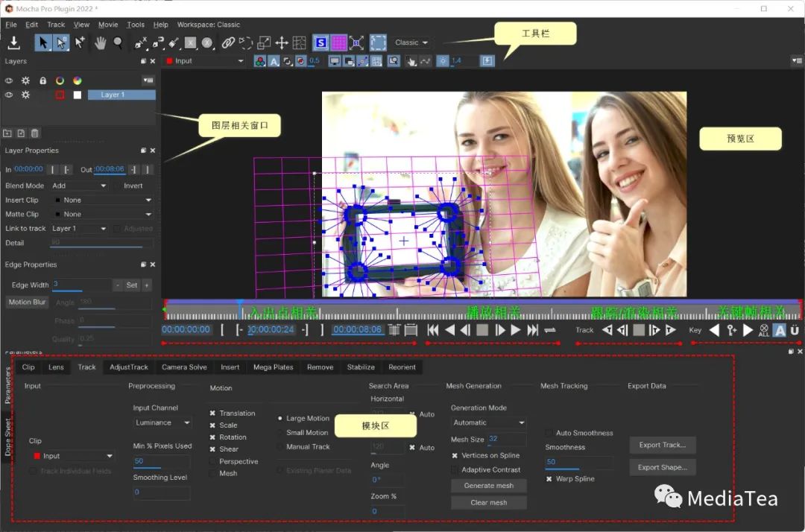The width and height of the screenshot is (805, 532).
Task: Open the Classic workspace dropdown
Action: click(411, 42)
